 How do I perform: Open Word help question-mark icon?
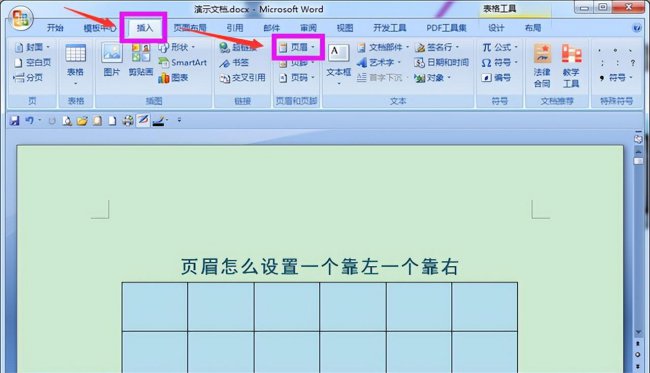click(637, 28)
